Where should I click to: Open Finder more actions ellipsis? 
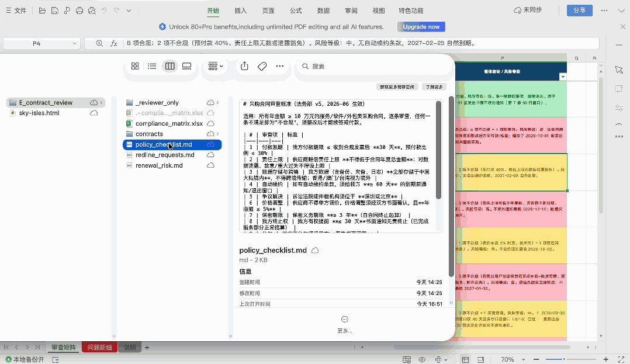[x=279, y=66]
